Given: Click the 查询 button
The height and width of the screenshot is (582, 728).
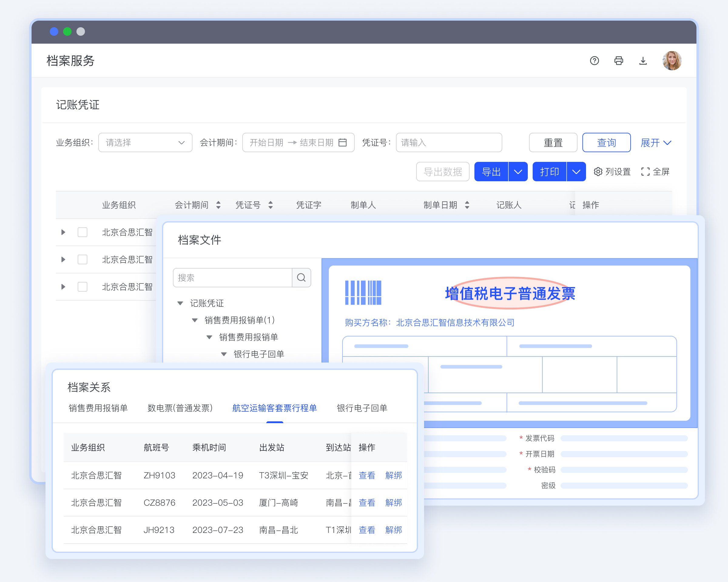Looking at the screenshot, I should (x=606, y=143).
